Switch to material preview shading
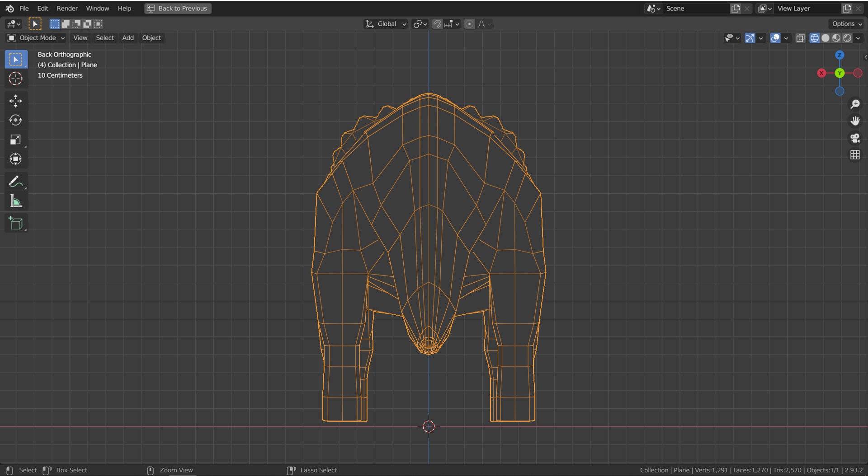868x476 pixels. coord(836,38)
